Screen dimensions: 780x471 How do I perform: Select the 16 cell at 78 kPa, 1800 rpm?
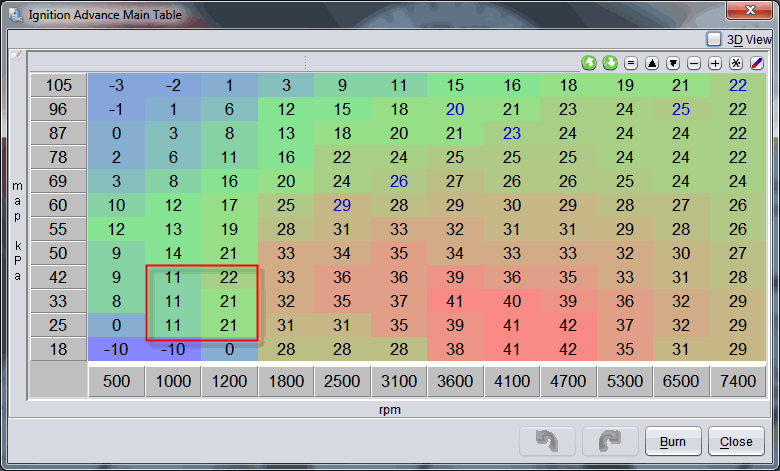pos(286,157)
